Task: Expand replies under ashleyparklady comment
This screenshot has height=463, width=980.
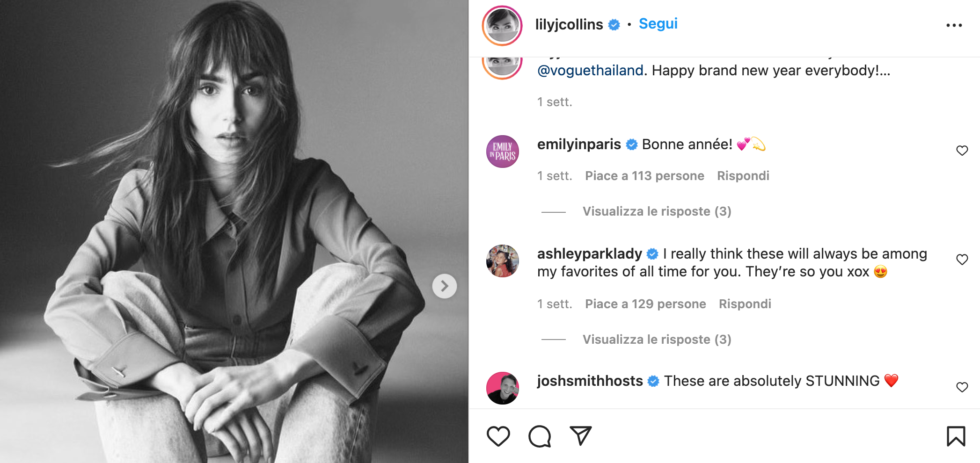Action: (656, 340)
